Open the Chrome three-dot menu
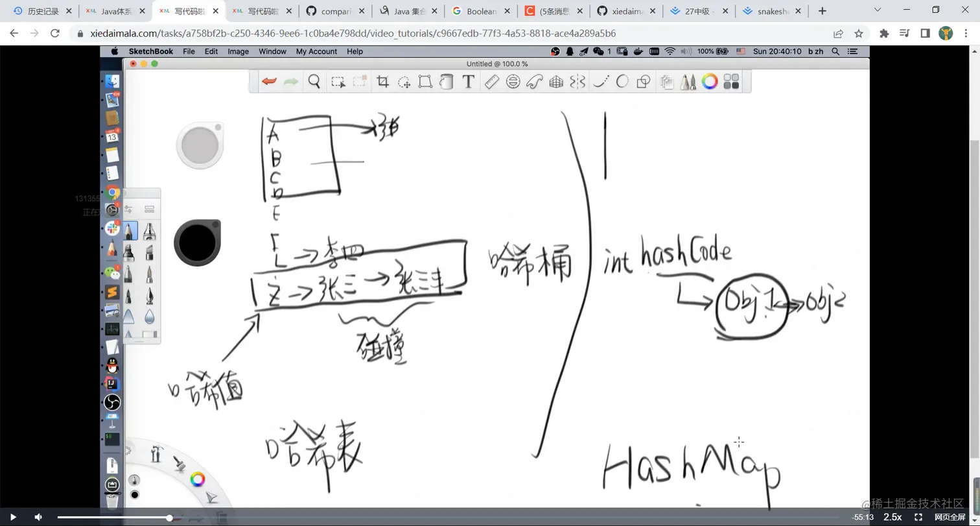 968,33
